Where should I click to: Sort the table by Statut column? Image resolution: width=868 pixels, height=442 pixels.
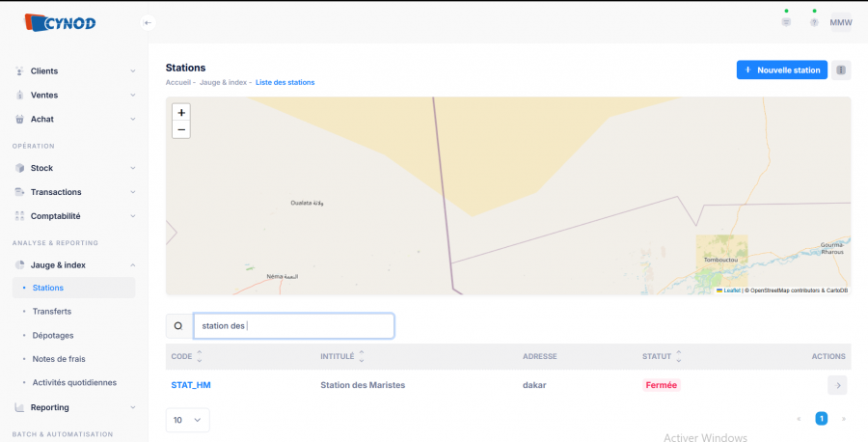pyautogui.click(x=678, y=356)
